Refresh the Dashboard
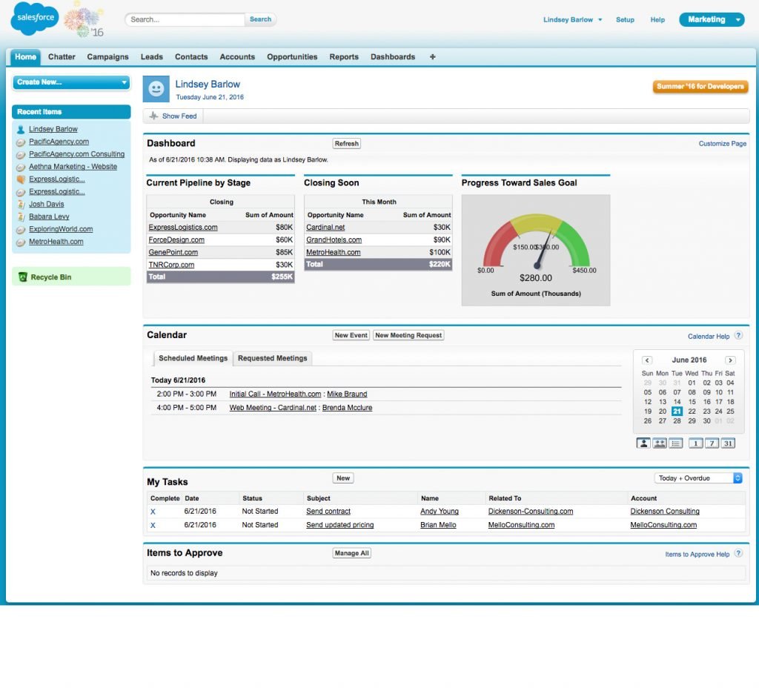759x700 pixels. pos(347,143)
